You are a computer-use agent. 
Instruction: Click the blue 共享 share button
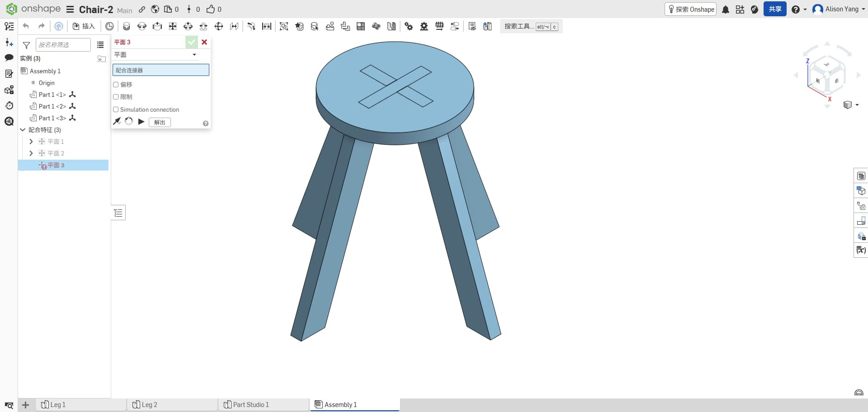[775, 9]
